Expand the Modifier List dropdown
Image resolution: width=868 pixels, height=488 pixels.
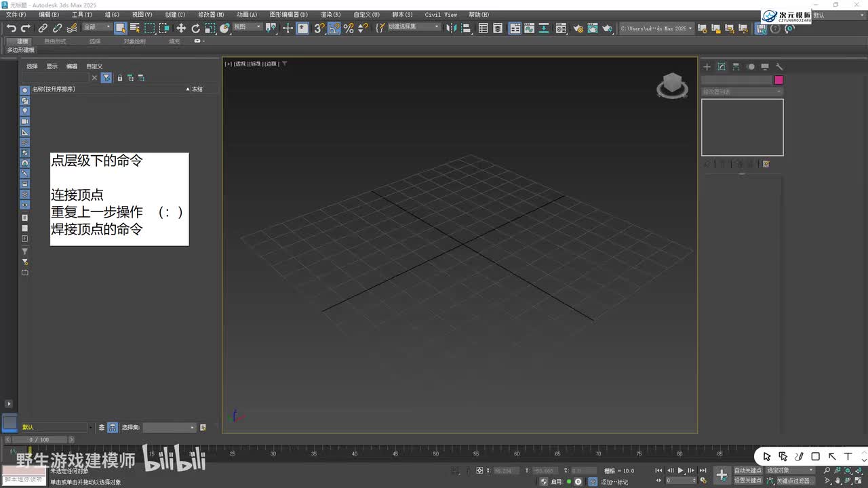pyautogui.click(x=742, y=91)
